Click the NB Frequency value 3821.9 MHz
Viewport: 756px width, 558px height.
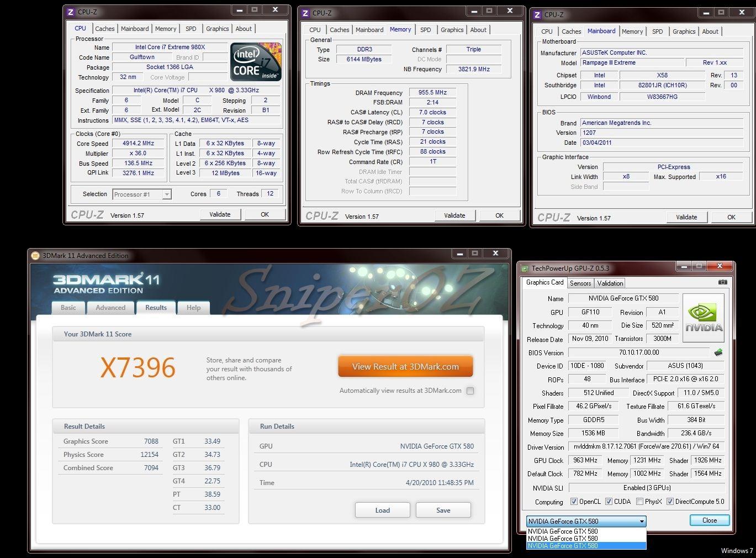[474, 69]
